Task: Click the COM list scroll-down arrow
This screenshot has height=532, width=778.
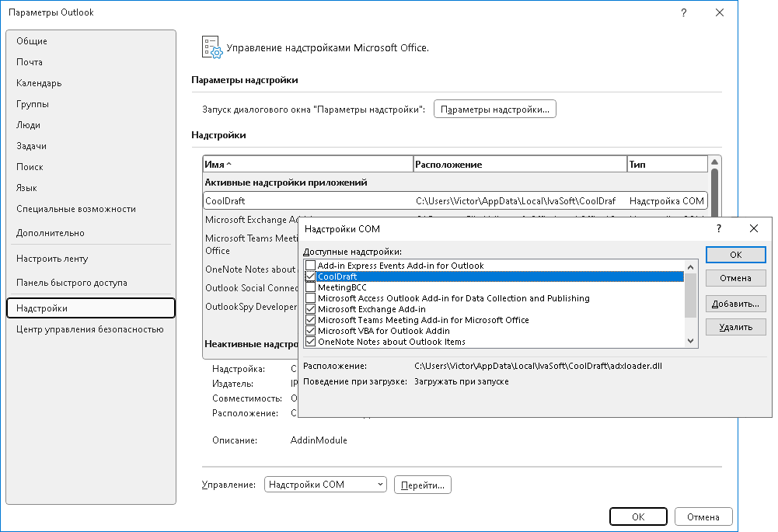Action: 690,341
